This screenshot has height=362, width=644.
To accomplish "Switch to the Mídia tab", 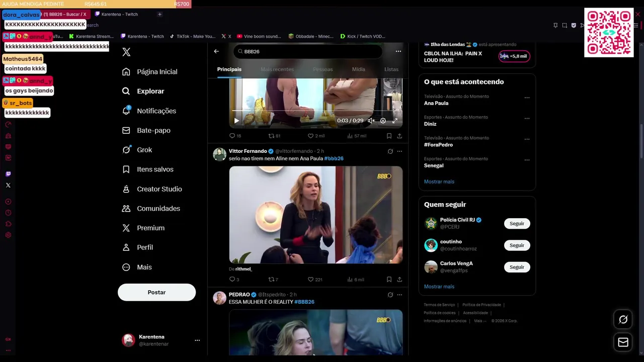I will click(x=358, y=69).
